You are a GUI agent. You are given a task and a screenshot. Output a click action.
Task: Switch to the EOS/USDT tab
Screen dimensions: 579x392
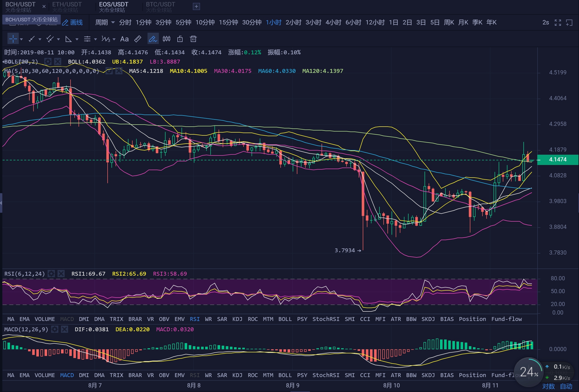coord(114,7)
